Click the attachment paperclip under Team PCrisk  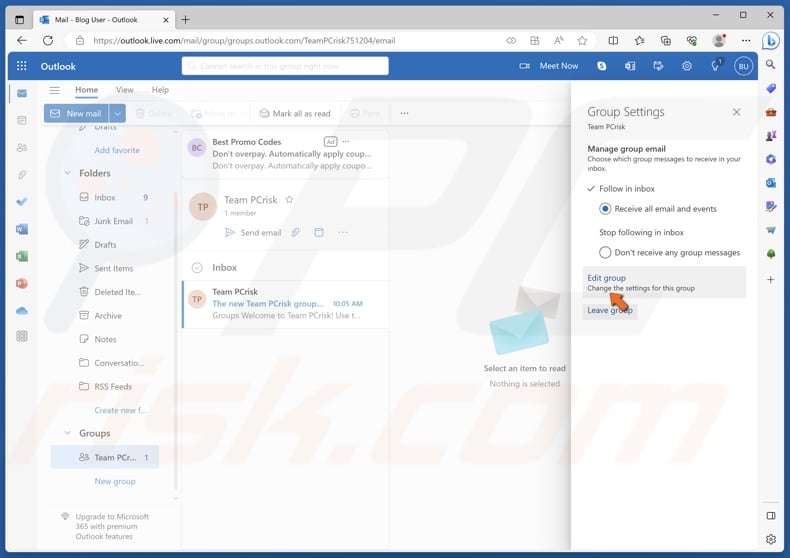coord(295,233)
